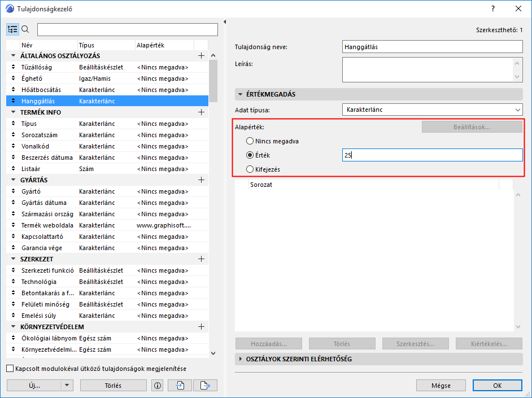Click the import properties icon

(x=180, y=386)
